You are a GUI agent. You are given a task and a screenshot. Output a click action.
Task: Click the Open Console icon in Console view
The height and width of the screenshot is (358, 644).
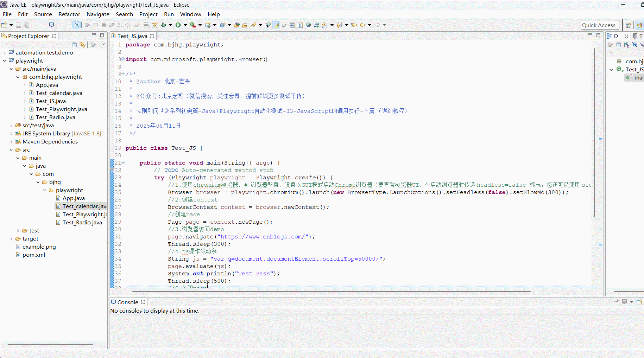coord(639,302)
